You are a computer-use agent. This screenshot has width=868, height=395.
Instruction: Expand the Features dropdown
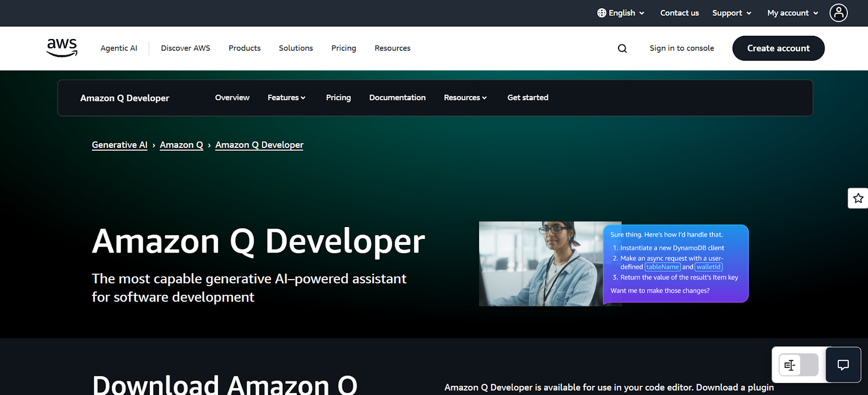point(286,98)
